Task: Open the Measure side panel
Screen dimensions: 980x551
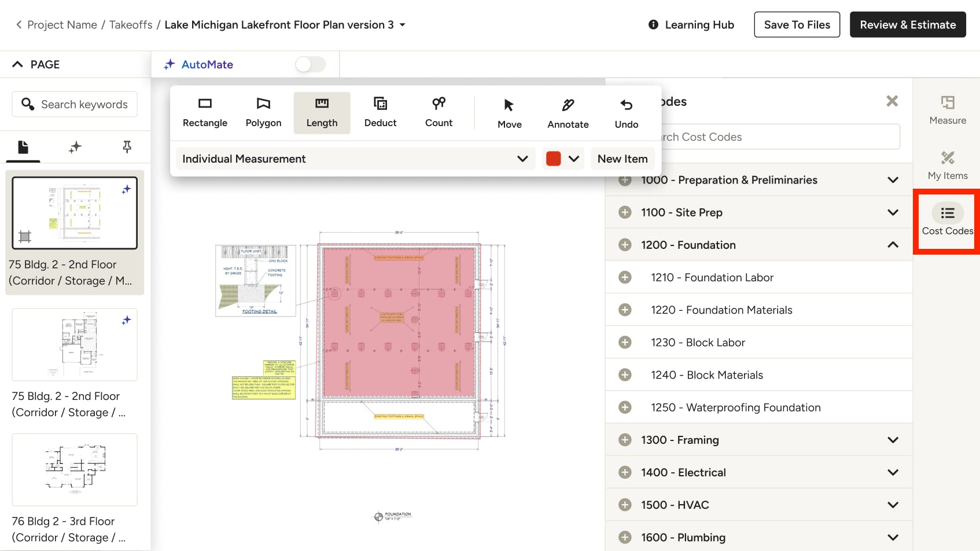Action: coord(948,110)
